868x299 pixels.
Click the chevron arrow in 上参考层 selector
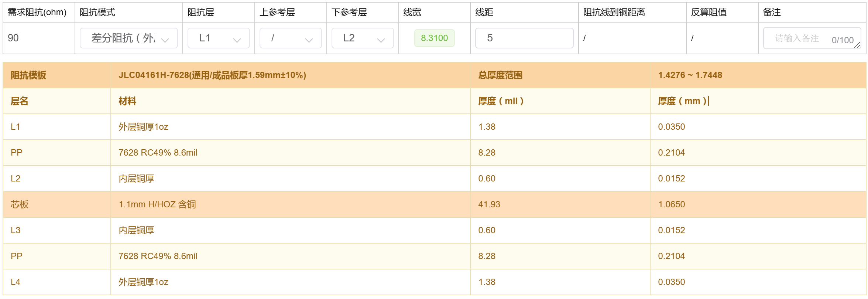(x=309, y=40)
